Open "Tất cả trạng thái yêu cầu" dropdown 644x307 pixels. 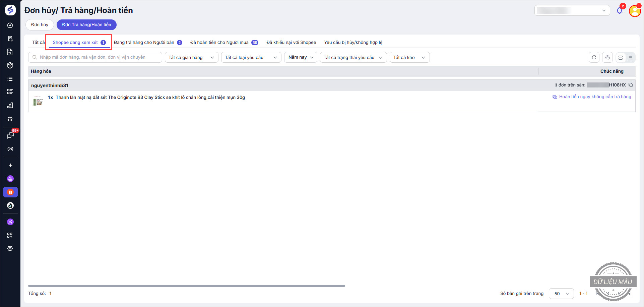click(x=353, y=57)
